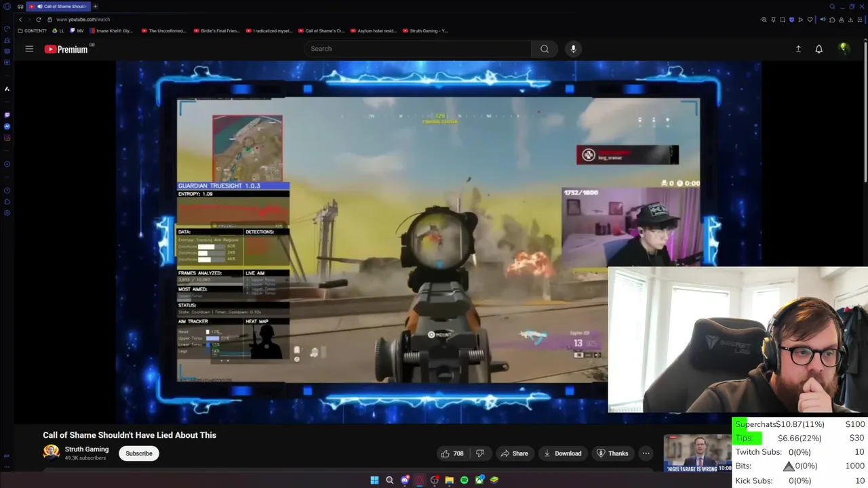Open YouTube notifications bell
This screenshot has height=488, width=868.
tap(818, 49)
